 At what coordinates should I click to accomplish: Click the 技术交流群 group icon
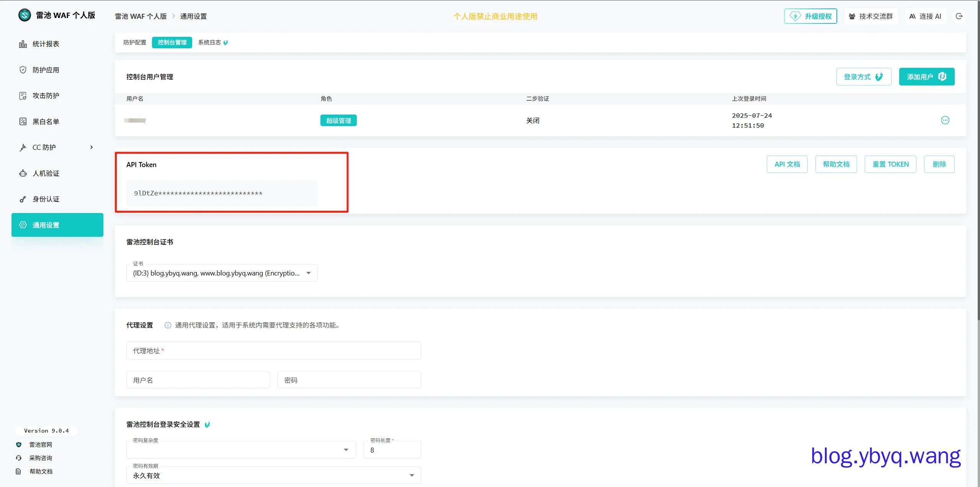click(x=852, y=16)
